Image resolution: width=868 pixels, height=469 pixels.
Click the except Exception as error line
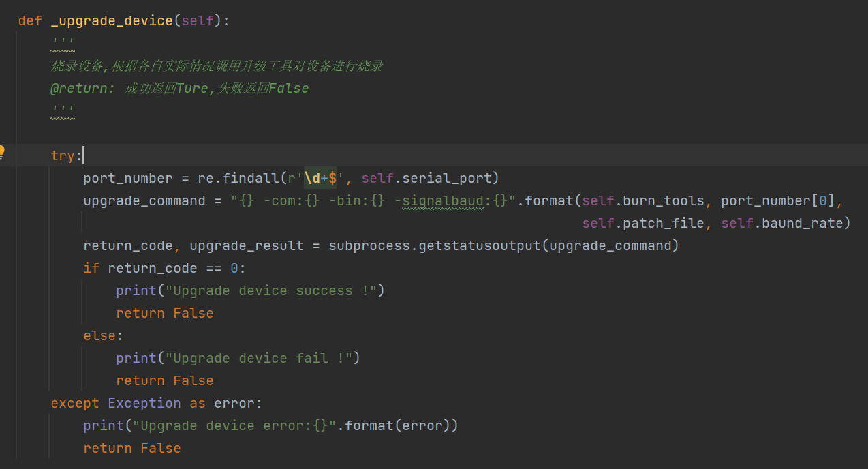[x=156, y=403]
